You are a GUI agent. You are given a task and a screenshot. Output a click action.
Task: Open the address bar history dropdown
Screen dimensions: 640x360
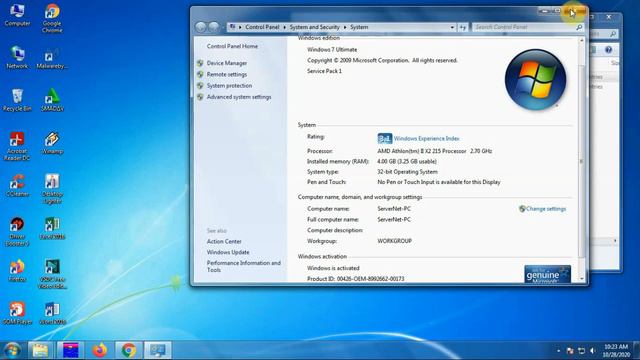tap(452, 27)
